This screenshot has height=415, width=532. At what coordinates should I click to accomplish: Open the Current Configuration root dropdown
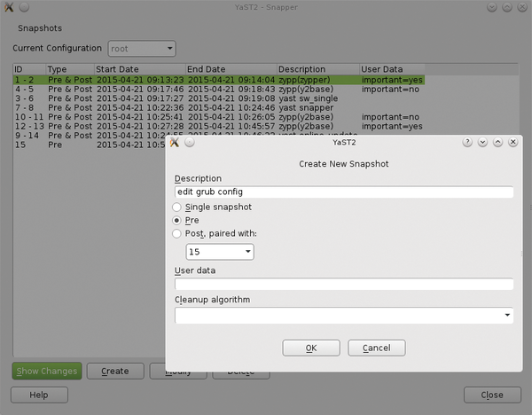pos(142,49)
